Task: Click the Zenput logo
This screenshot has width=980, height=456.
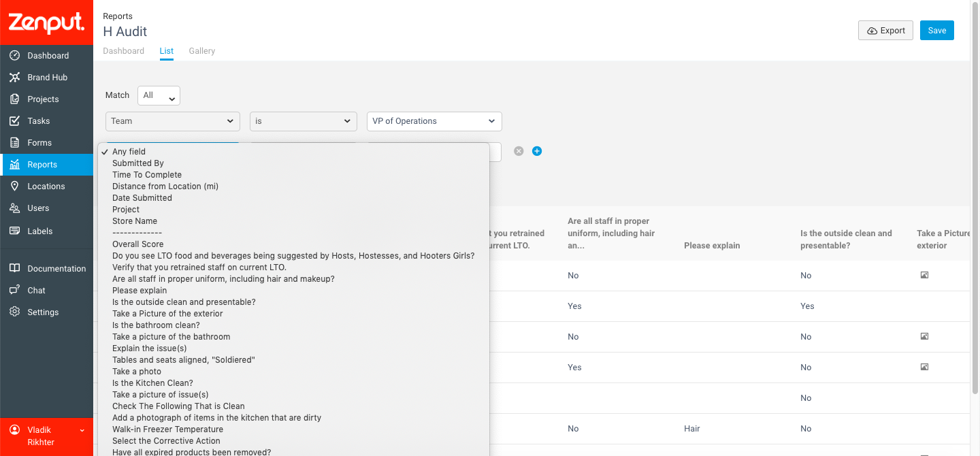Action: click(46, 22)
